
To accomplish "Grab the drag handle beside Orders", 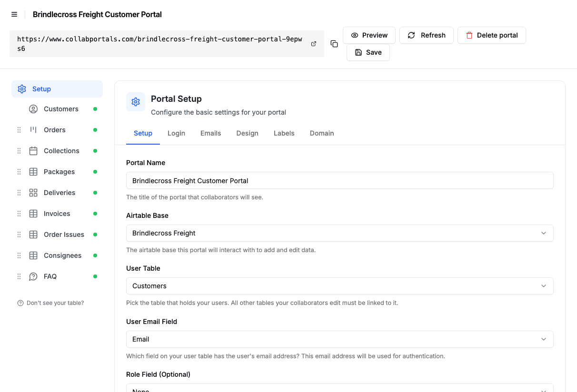I will [x=19, y=130].
